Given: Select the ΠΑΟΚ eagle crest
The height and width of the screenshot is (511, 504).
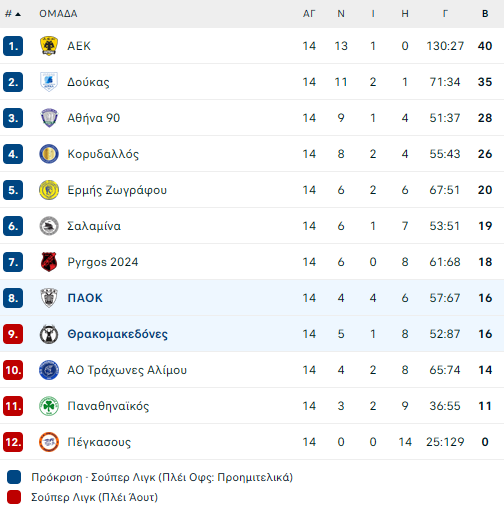Looking at the screenshot, I should (x=49, y=298).
